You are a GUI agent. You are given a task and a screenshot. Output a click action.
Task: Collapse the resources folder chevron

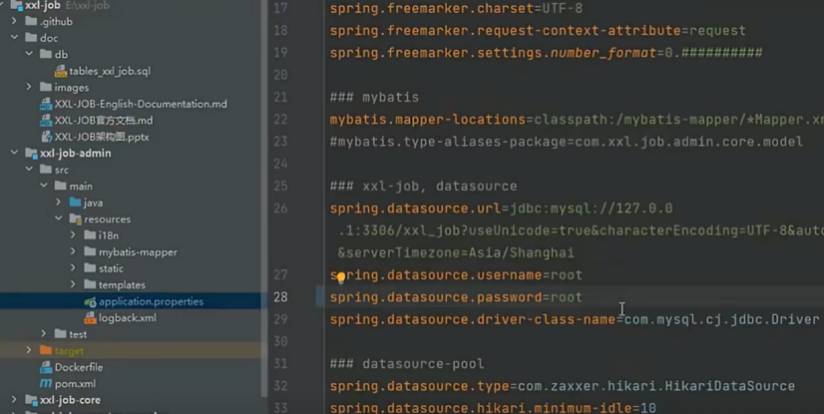tap(58, 219)
